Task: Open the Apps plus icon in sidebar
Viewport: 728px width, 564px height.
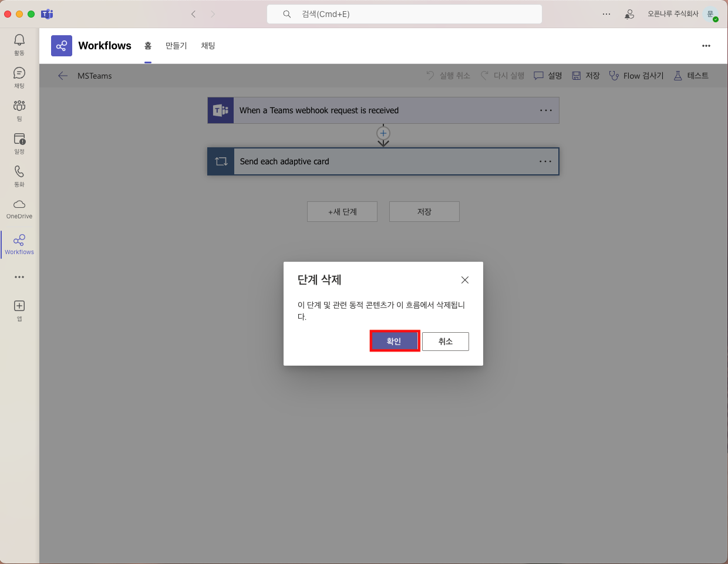Action: tap(19, 309)
